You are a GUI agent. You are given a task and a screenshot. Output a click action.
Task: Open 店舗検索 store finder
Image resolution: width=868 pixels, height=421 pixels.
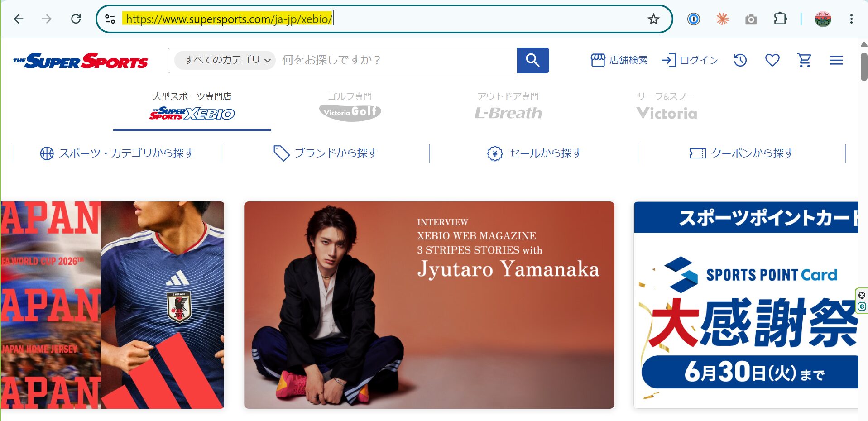[619, 60]
